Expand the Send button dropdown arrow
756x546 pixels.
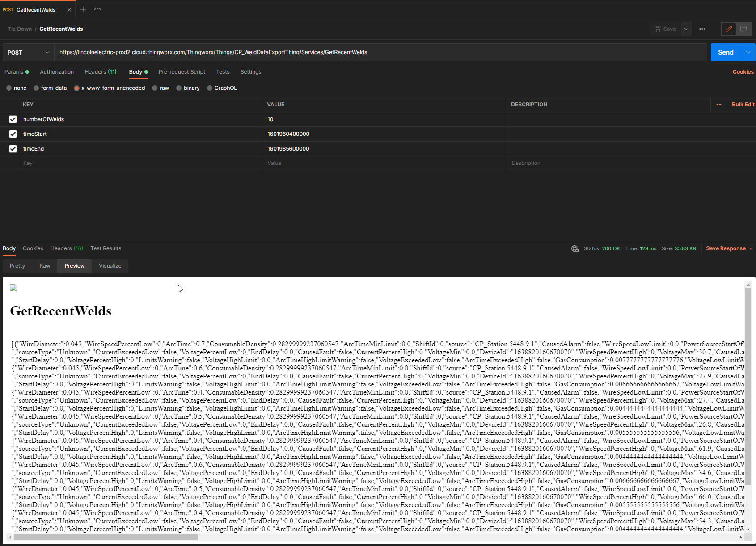point(748,52)
